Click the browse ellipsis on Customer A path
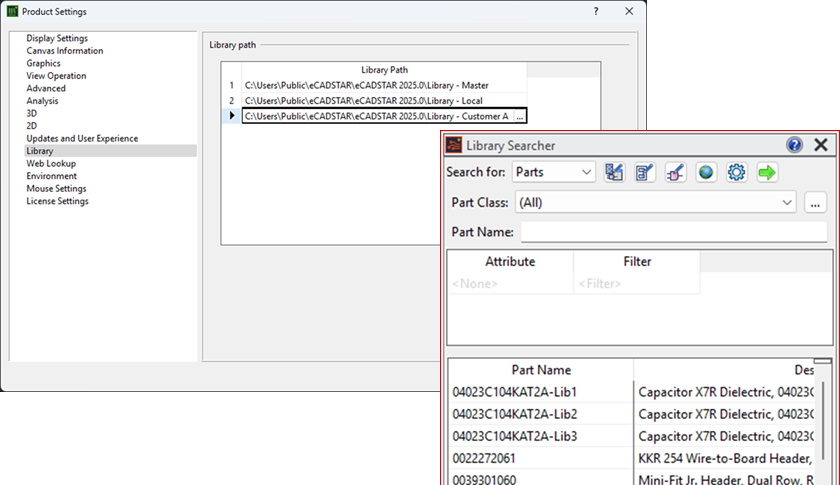Image resolution: width=840 pixels, height=485 pixels. coord(520,116)
